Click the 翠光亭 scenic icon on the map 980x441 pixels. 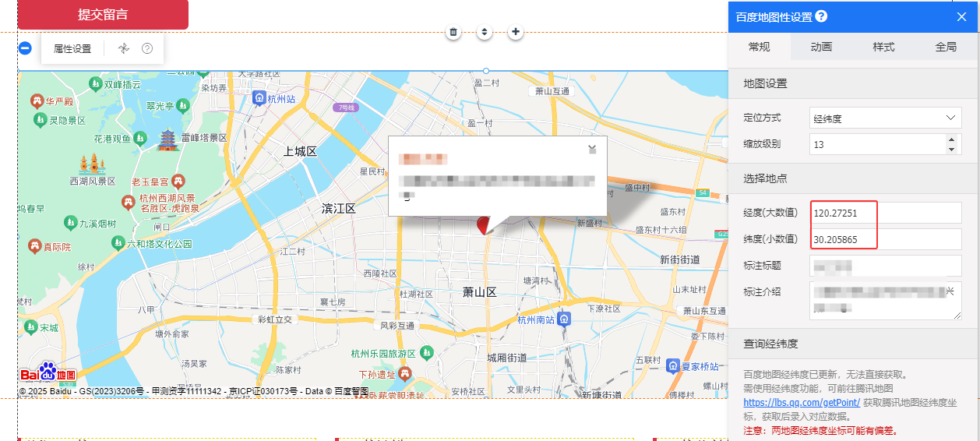pyautogui.click(x=183, y=105)
